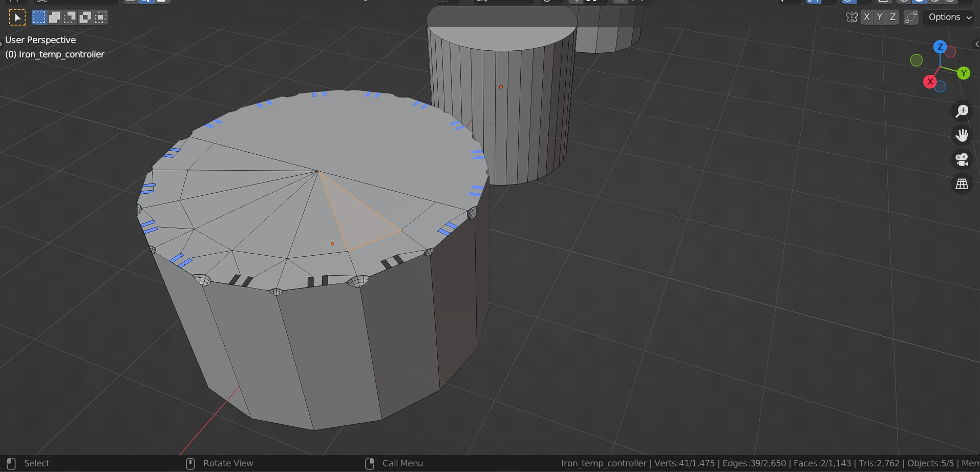Toggle mirror Z axis
The height and width of the screenshot is (472, 980).
[x=893, y=17]
